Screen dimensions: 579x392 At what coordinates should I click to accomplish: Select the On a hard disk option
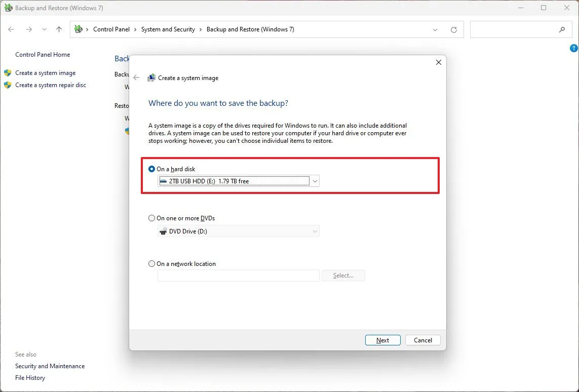click(151, 169)
